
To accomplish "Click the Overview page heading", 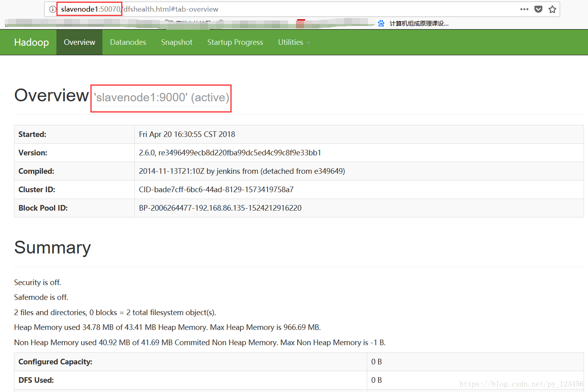I will coord(52,95).
